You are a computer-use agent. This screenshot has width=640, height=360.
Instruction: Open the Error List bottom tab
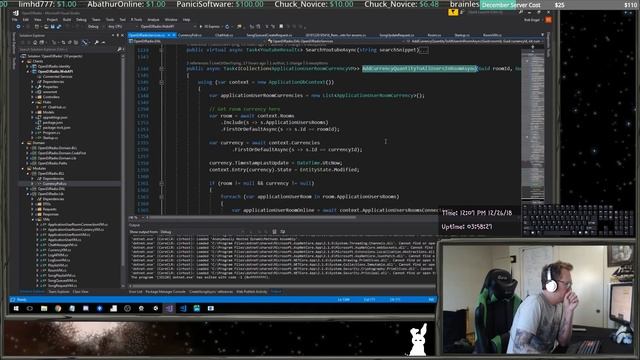click(136, 292)
